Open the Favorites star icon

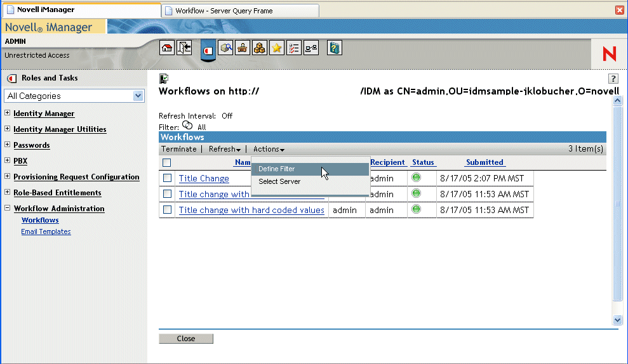pyautogui.click(x=277, y=48)
